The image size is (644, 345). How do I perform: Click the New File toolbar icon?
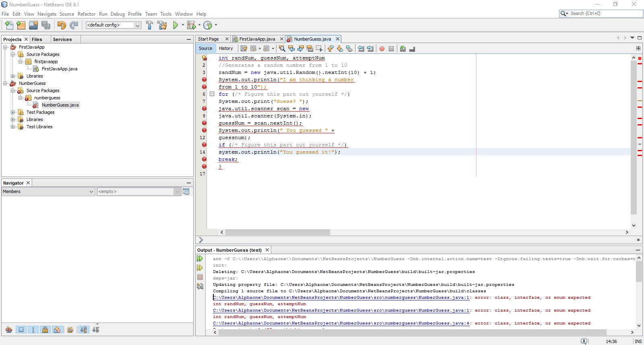tap(9, 25)
